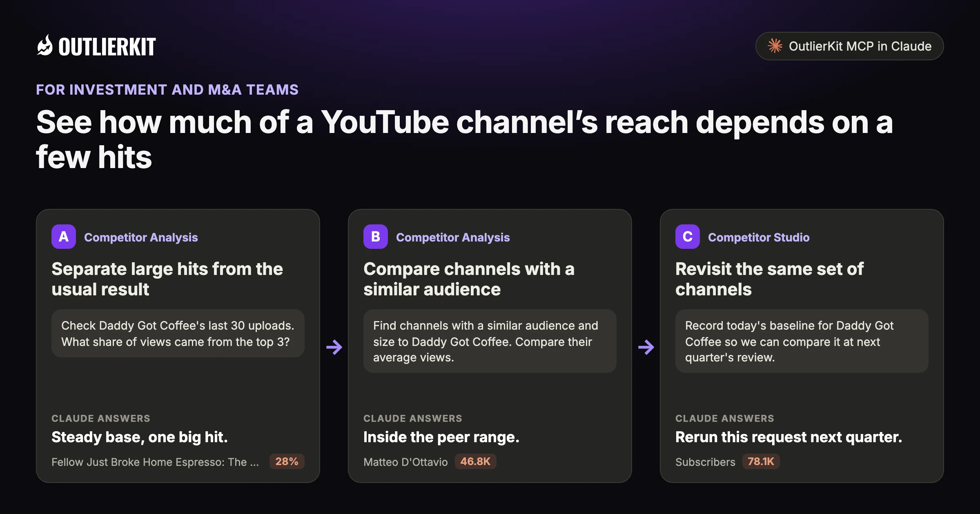Select the purple B step badge

coord(376,237)
